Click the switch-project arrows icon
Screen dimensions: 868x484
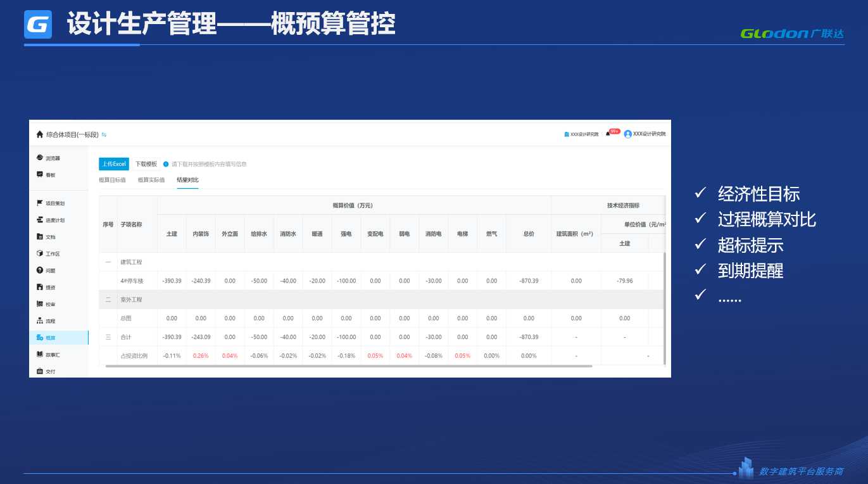click(x=104, y=134)
